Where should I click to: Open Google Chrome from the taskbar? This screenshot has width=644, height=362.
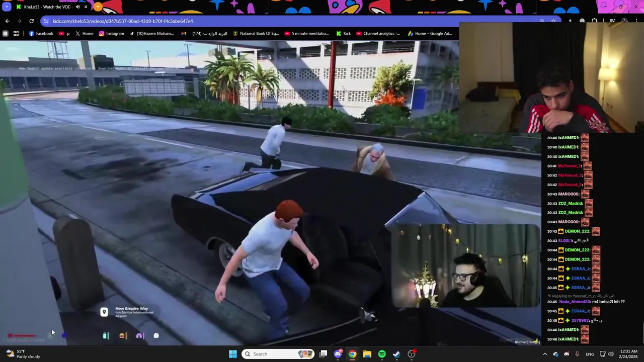352,354
